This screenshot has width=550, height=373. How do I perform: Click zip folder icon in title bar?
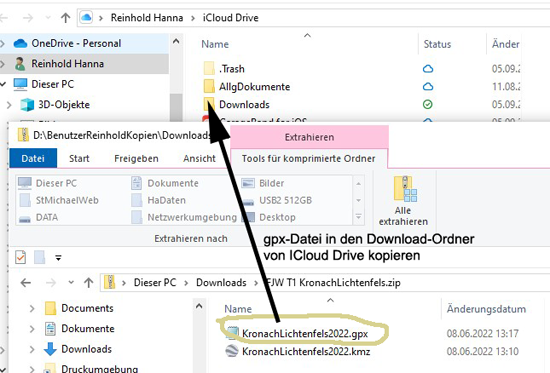tap(23, 135)
